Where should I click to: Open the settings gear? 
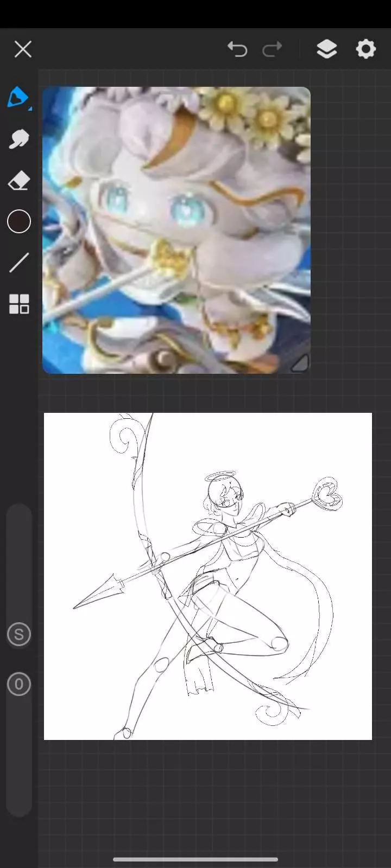(x=366, y=49)
